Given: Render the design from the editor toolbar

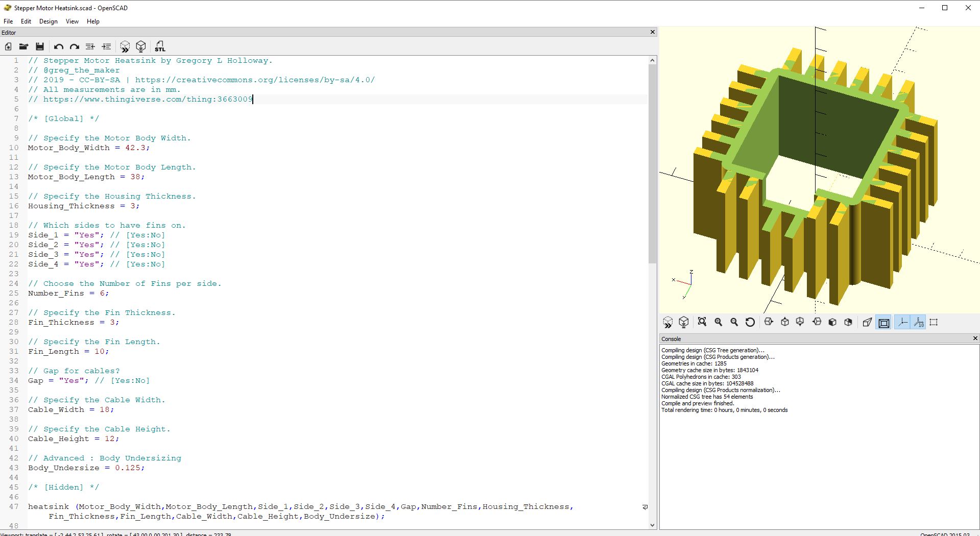Looking at the screenshot, I should point(141,46).
